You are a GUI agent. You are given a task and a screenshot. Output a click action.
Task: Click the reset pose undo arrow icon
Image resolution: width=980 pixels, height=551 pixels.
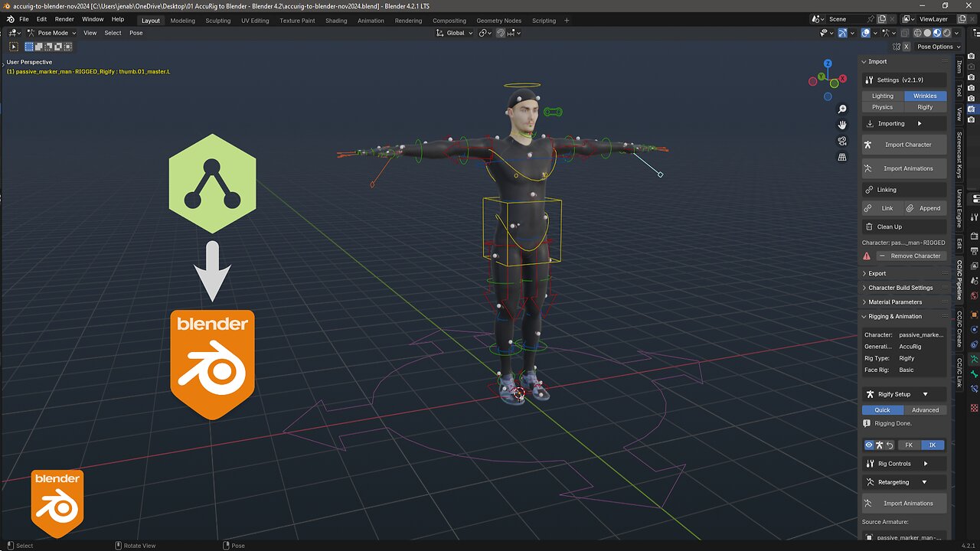(890, 445)
